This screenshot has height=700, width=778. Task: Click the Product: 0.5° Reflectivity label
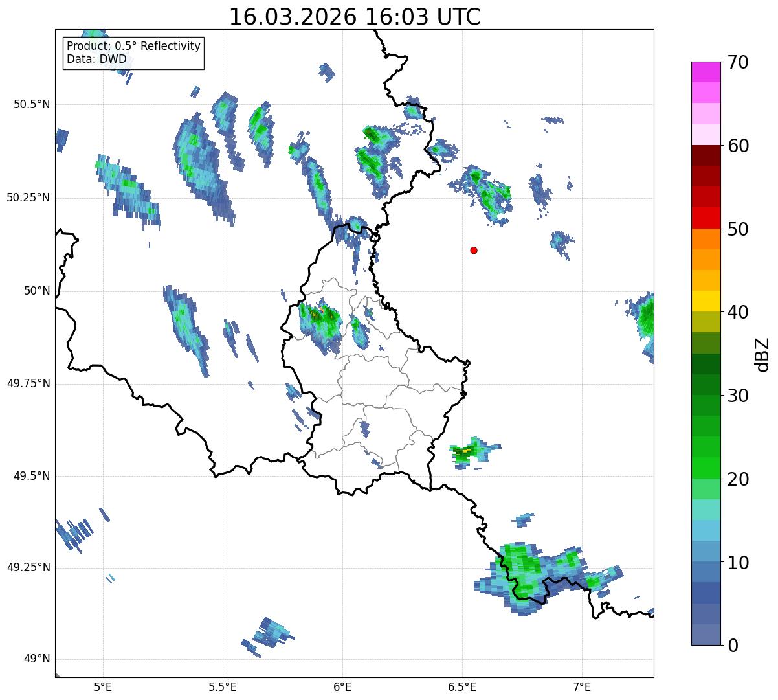133,46
